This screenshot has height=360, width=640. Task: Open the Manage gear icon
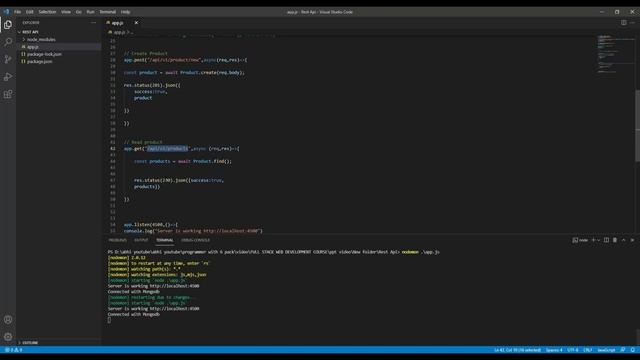click(x=8, y=337)
